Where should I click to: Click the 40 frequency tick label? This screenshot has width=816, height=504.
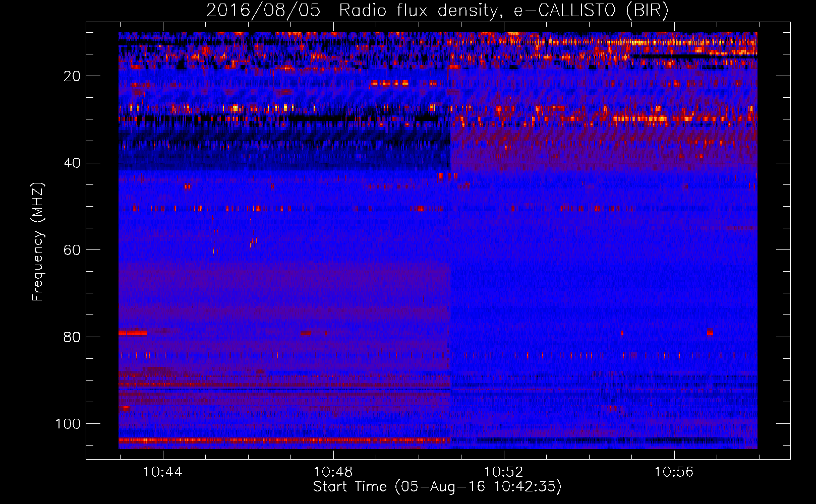pos(73,163)
